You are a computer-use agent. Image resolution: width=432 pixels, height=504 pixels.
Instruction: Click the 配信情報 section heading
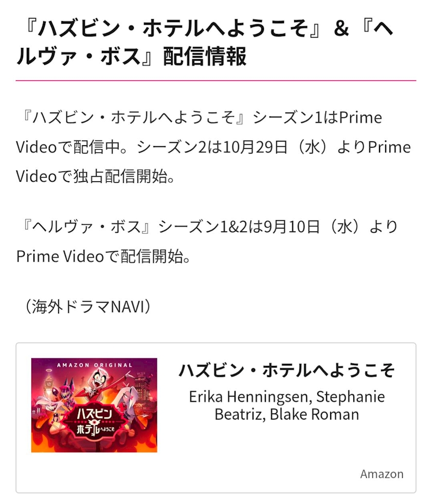click(x=205, y=56)
